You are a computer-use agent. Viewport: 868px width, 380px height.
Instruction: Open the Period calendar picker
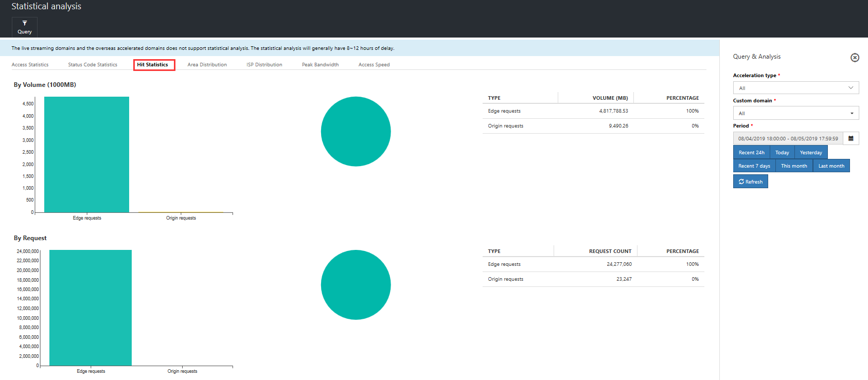pos(851,138)
